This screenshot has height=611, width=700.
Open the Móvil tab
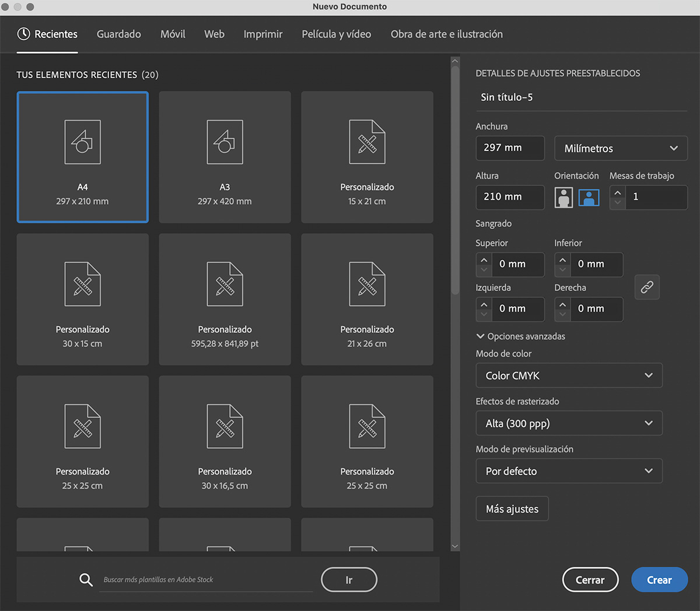pos(173,34)
